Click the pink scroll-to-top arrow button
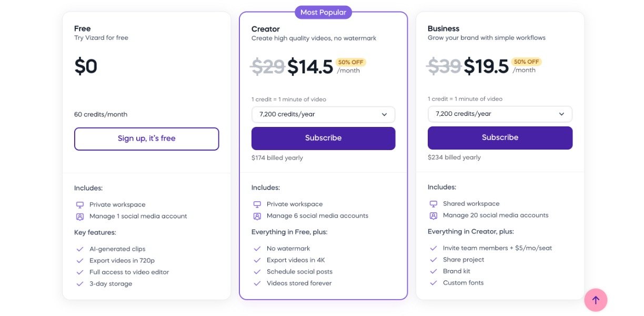 [596, 300]
